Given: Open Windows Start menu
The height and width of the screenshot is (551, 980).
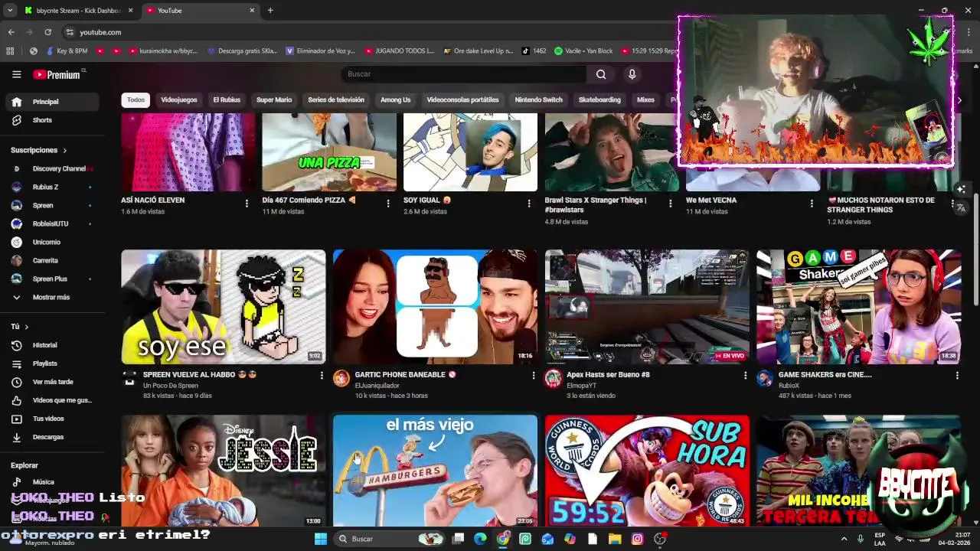Looking at the screenshot, I should tap(320, 539).
